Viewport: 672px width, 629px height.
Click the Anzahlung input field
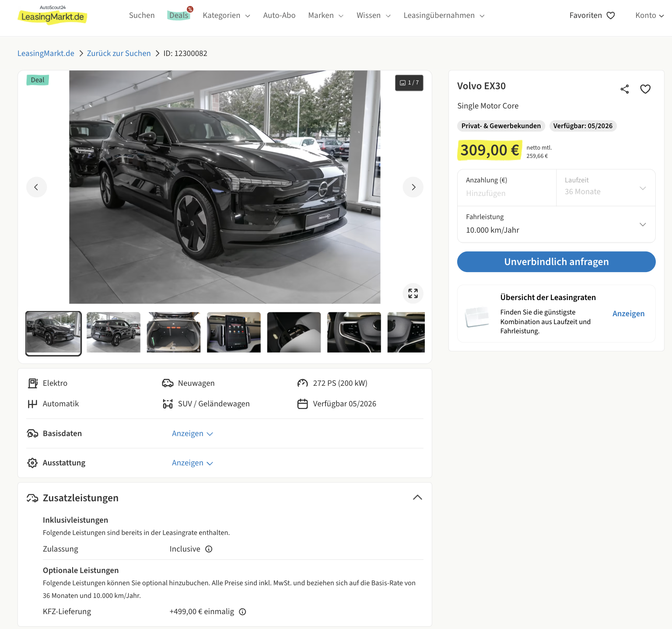coord(506,193)
